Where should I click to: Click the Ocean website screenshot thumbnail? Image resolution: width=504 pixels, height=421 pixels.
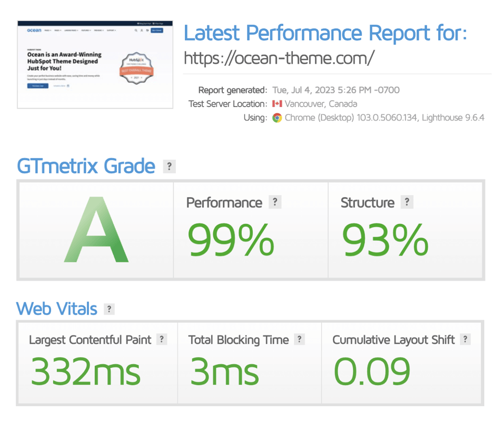(x=95, y=64)
